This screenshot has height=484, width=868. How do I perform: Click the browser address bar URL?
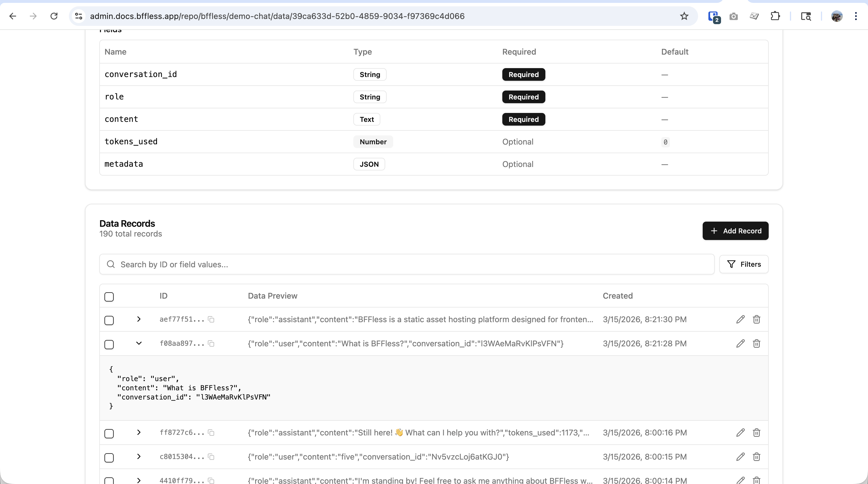click(x=277, y=16)
